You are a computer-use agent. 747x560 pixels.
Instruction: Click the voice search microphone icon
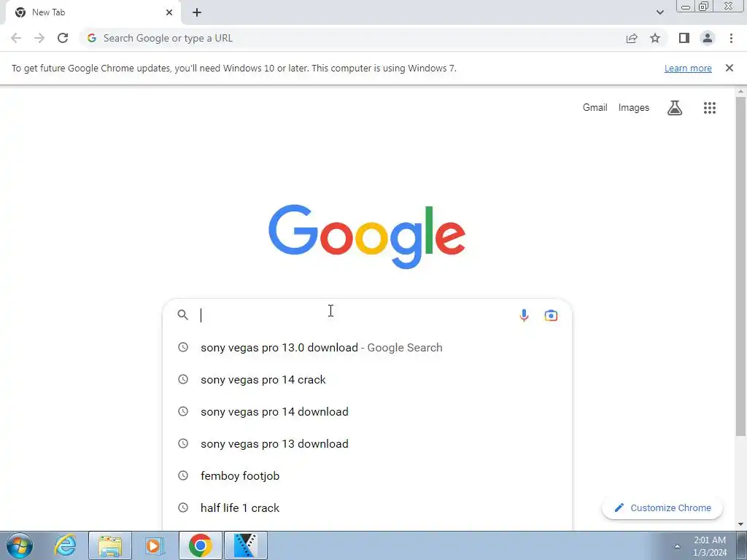pyautogui.click(x=524, y=315)
